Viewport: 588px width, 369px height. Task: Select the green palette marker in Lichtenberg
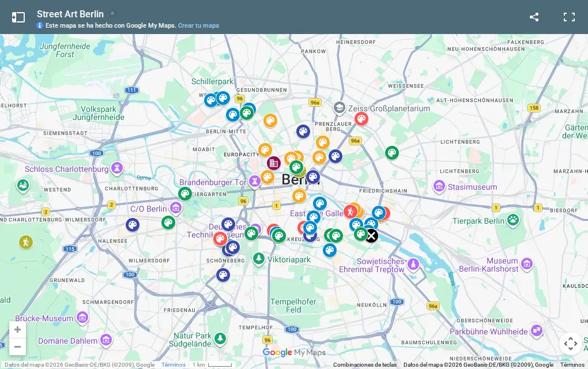(x=392, y=153)
